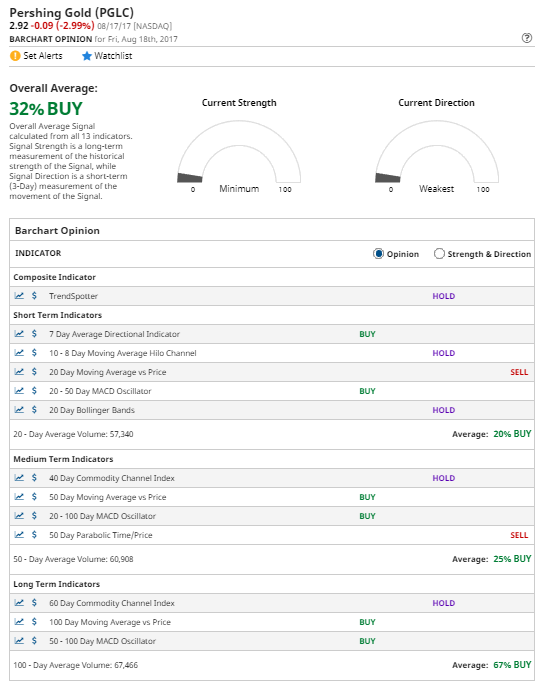Open chart icon for 7 Day Average Directional Indicator

(19, 334)
